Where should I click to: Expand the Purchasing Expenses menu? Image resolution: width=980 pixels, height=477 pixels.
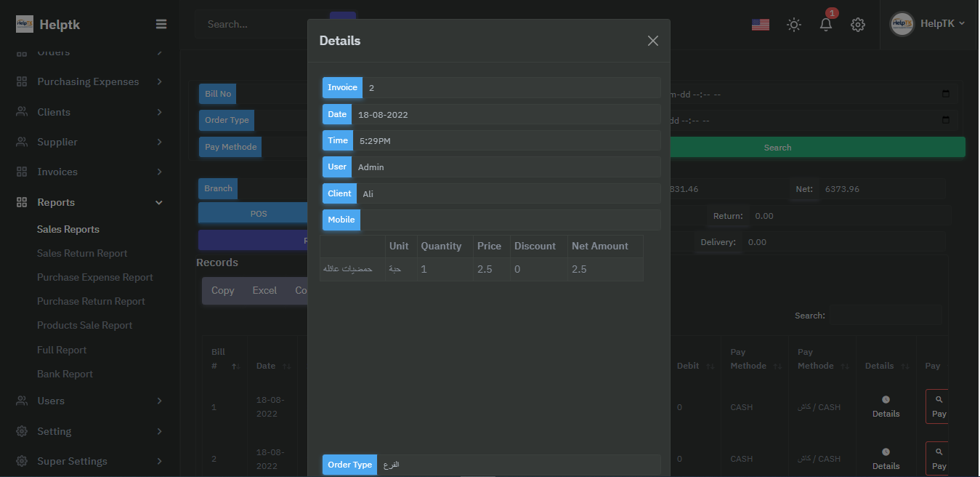click(89, 81)
